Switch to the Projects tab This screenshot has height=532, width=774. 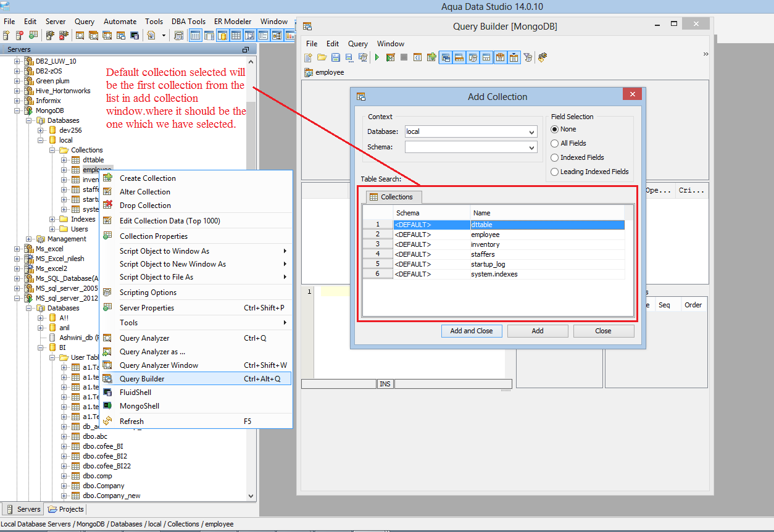point(66,509)
